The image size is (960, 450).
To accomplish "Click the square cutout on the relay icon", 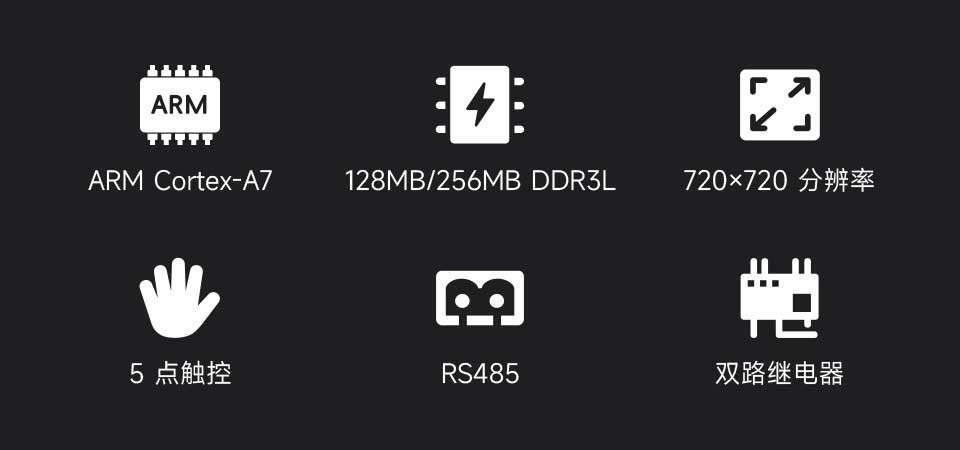I will (x=801, y=302).
